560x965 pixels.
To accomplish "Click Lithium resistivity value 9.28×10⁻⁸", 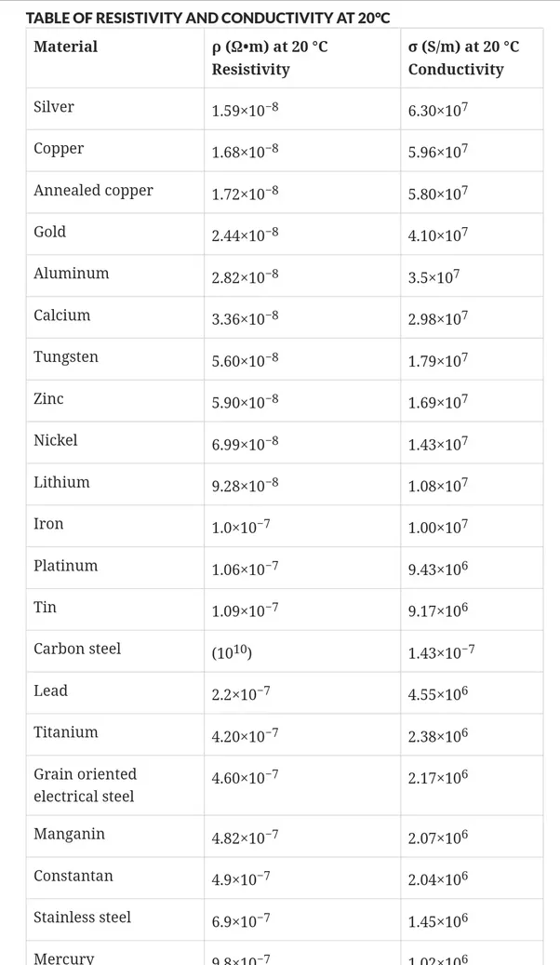I will click(x=245, y=485).
